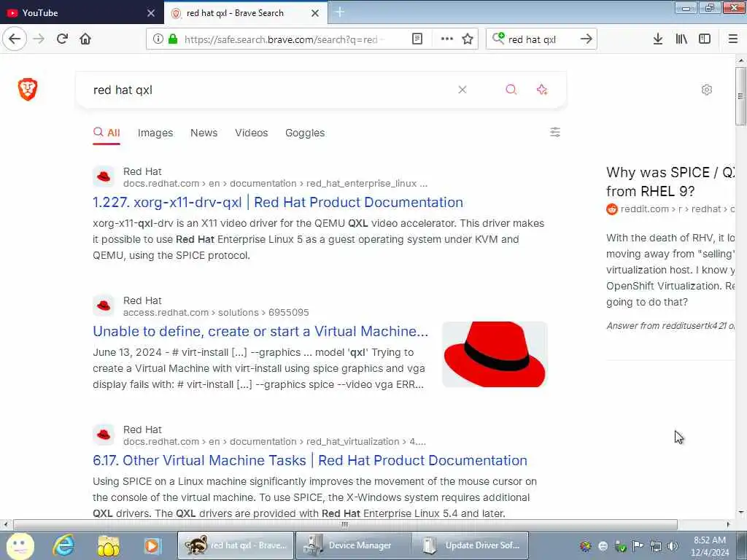Click reddit.com source link in sidebar
Image resolution: width=747 pixels, height=560 pixels.
click(678, 209)
